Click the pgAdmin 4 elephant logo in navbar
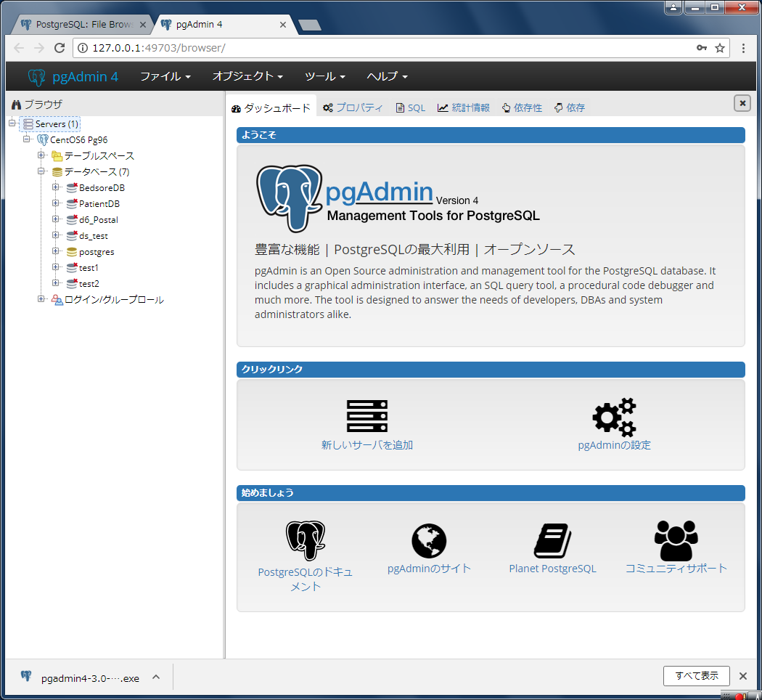 [36, 77]
